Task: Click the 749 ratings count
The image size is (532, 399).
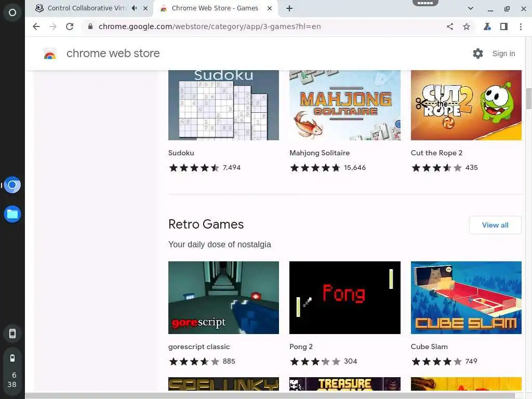Action: click(471, 362)
